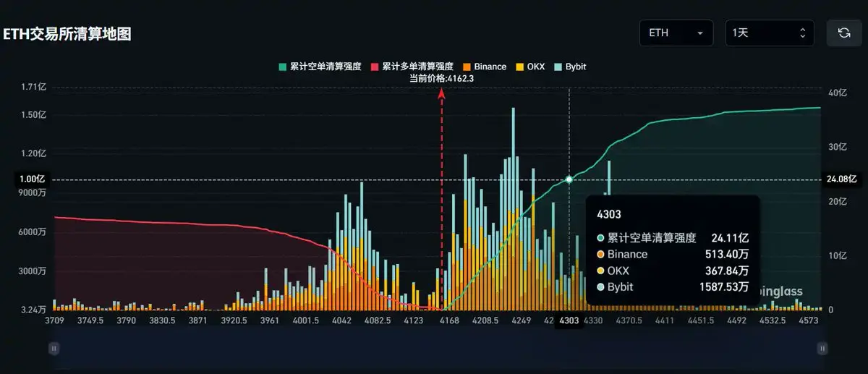
Task: Toggle Bybit legend series
Action: click(x=570, y=67)
